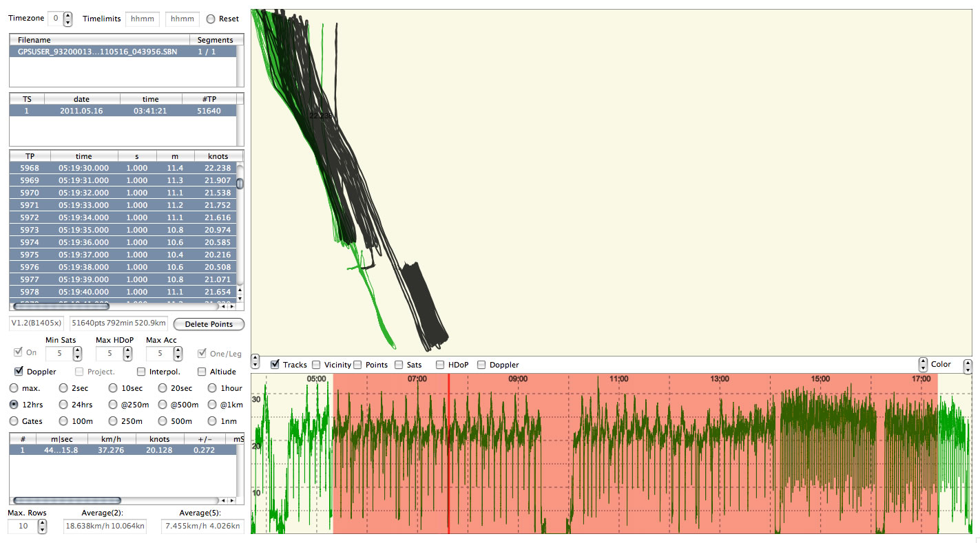Select track point row 5975

point(123,255)
